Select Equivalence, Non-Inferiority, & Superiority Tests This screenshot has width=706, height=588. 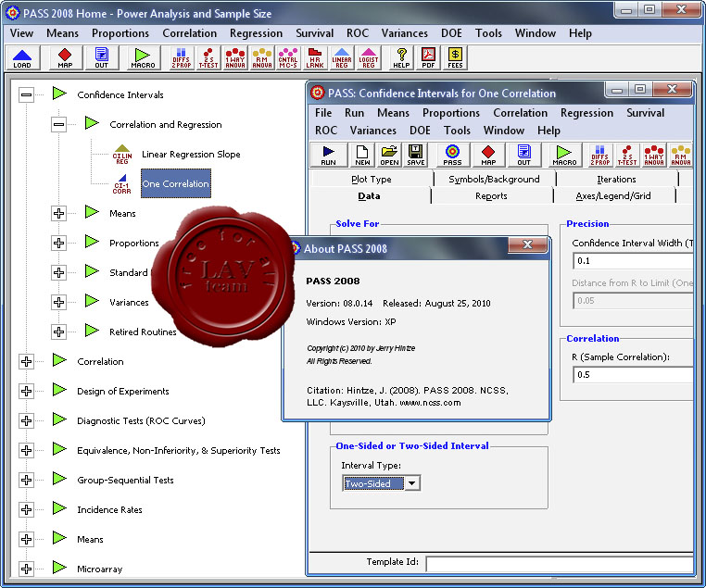click(179, 450)
